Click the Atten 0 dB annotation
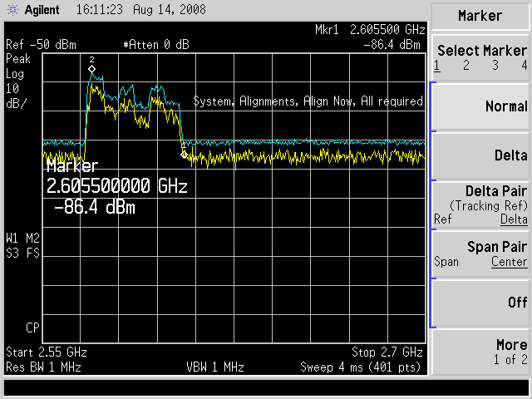Viewport: 532px width, 399px height. [156, 44]
